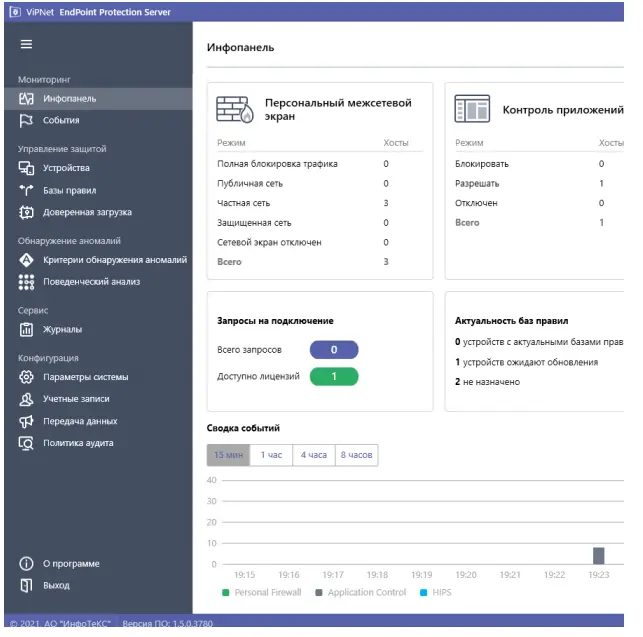
Task: Collapse the sidebar with hamburger menu icon
Action: click(x=27, y=44)
